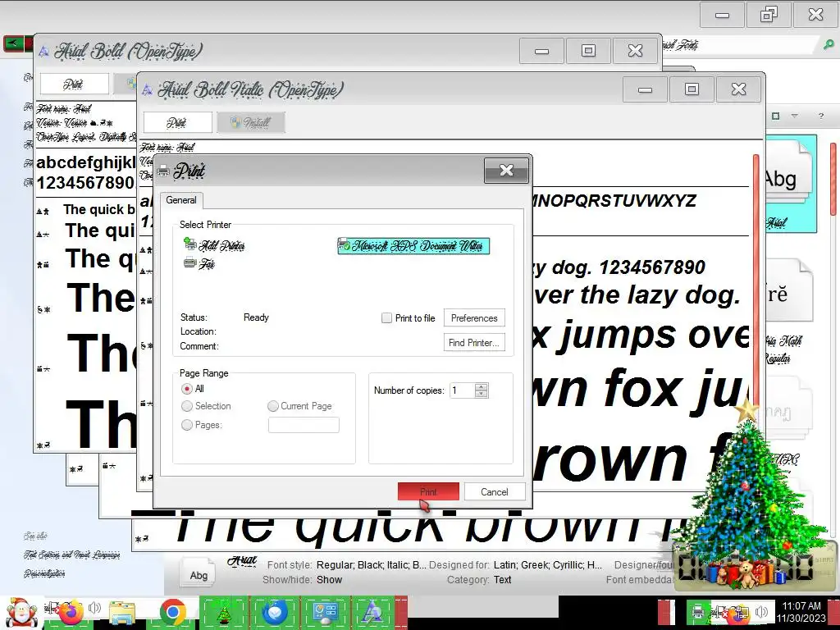Image resolution: width=840 pixels, height=630 pixels.
Task: Click the change view square icon
Action: tap(776, 116)
